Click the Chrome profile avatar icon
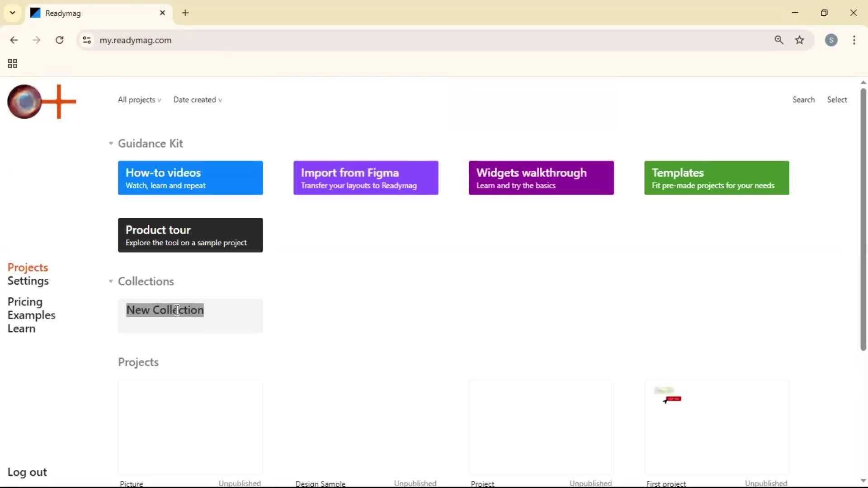The width and height of the screenshot is (868, 488). click(832, 40)
